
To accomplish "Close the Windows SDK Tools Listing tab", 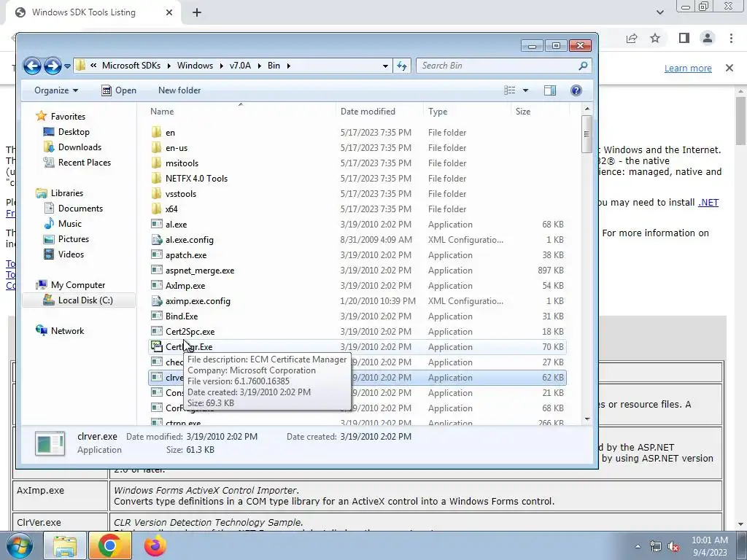I will [x=169, y=13].
